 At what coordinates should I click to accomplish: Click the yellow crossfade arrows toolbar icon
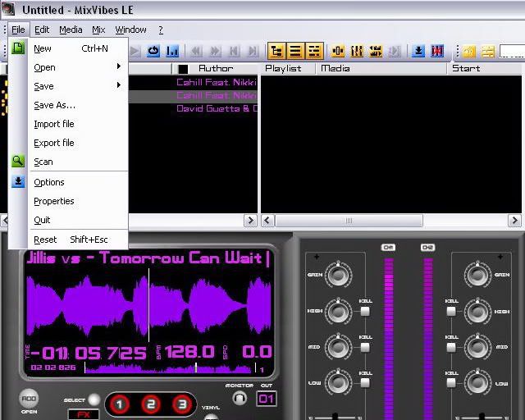click(x=376, y=51)
